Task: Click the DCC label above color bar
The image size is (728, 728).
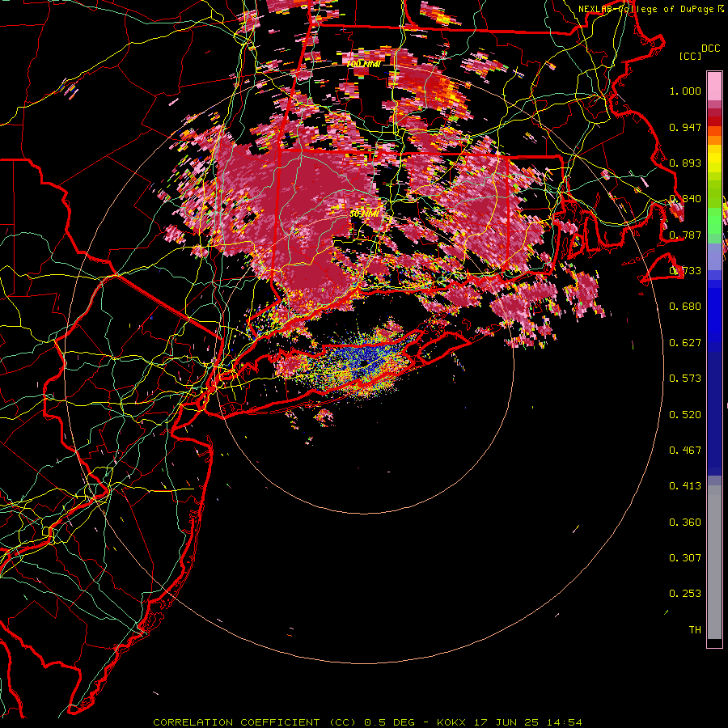Action: click(710, 49)
